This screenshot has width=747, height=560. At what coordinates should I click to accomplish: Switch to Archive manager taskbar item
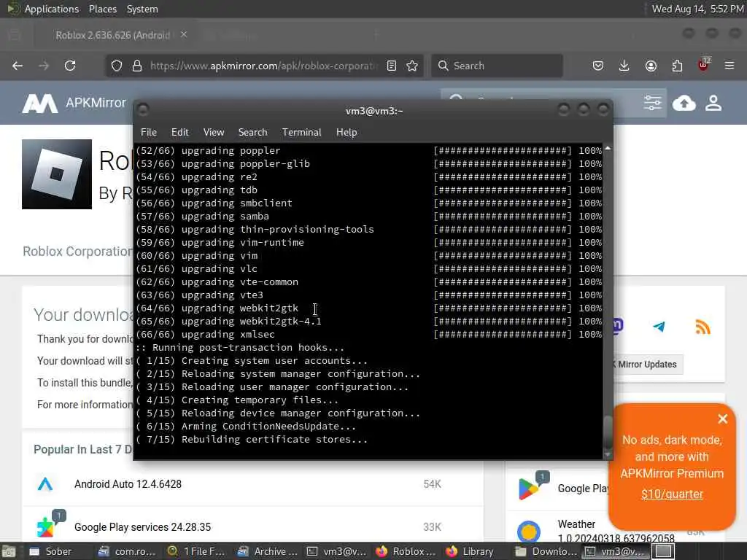click(268, 551)
